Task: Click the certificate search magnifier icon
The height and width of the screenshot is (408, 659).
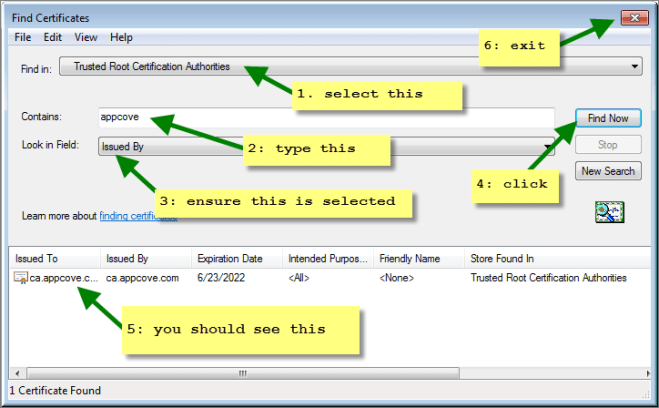Action: click(x=608, y=211)
